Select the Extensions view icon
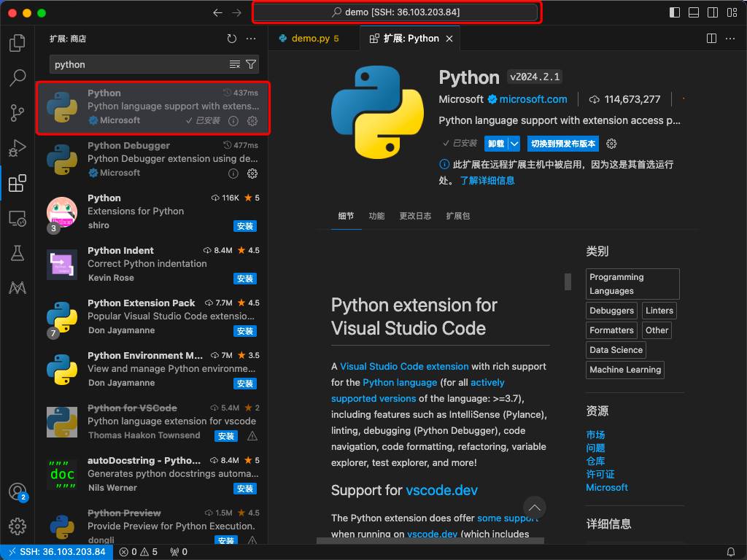The image size is (747, 560). coord(18,183)
